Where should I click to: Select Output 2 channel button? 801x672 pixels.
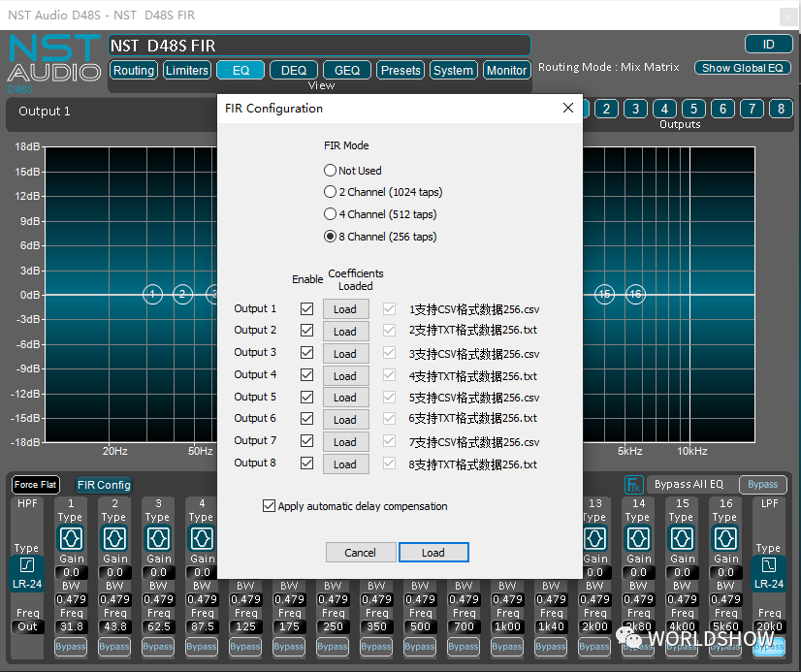(606, 109)
